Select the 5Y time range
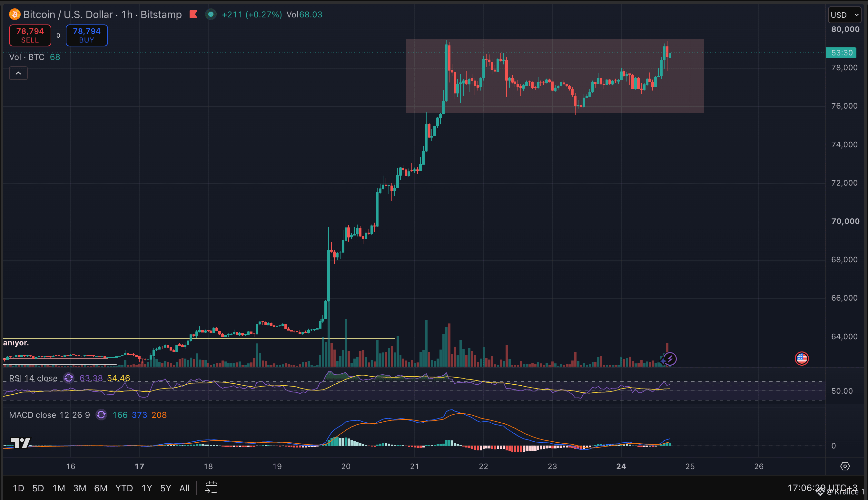 [x=166, y=488]
